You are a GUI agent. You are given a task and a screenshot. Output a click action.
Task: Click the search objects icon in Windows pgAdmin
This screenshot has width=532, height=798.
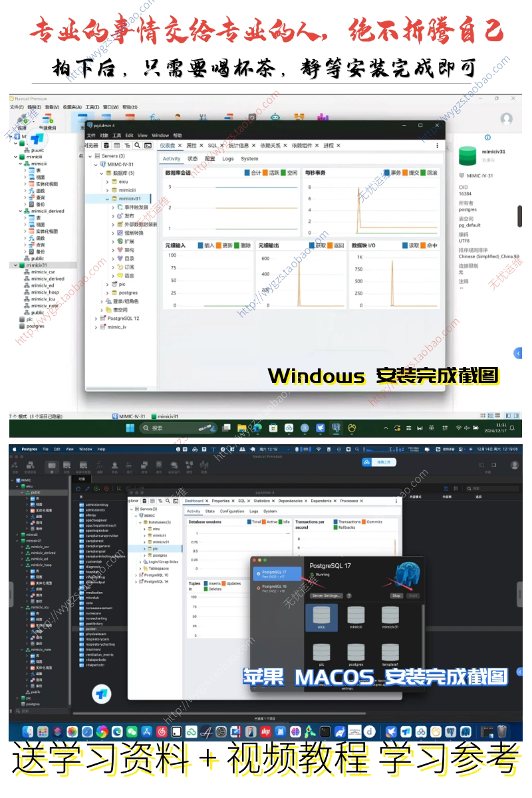coord(138,145)
